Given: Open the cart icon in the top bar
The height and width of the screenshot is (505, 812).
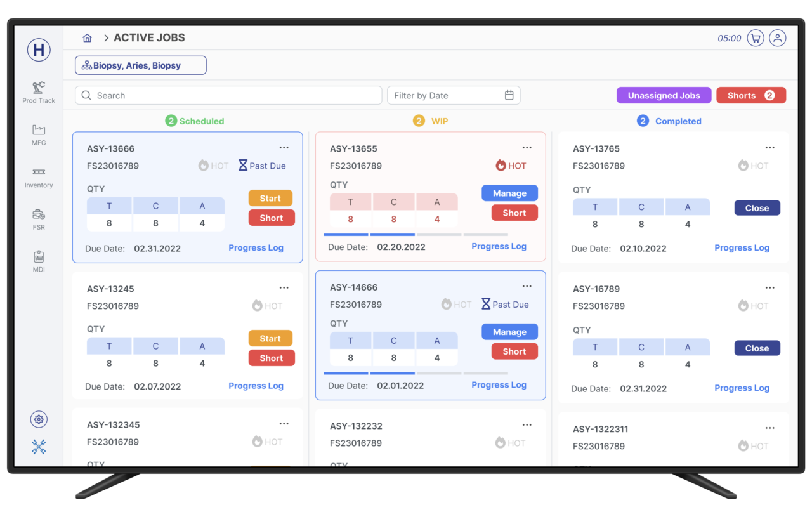Looking at the screenshot, I should [x=756, y=38].
